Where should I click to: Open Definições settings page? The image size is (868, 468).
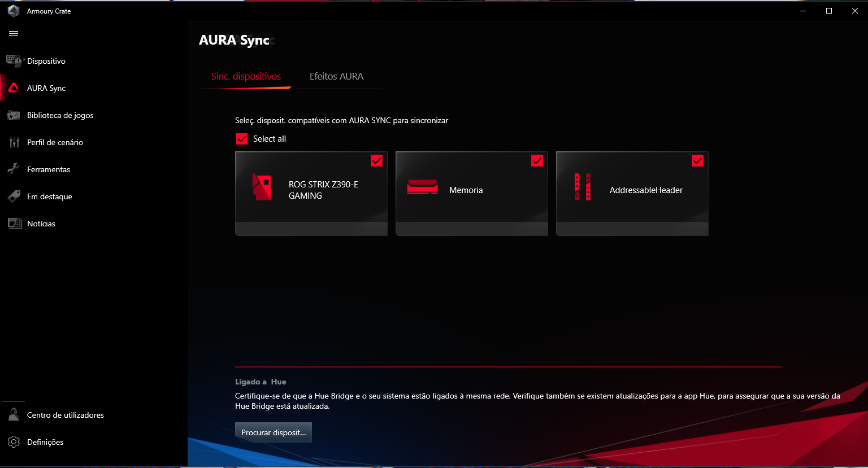[x=45, y=442]
